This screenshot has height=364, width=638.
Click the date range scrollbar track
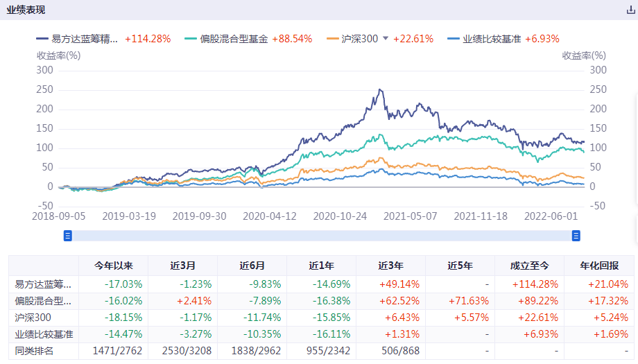(322, 236)
